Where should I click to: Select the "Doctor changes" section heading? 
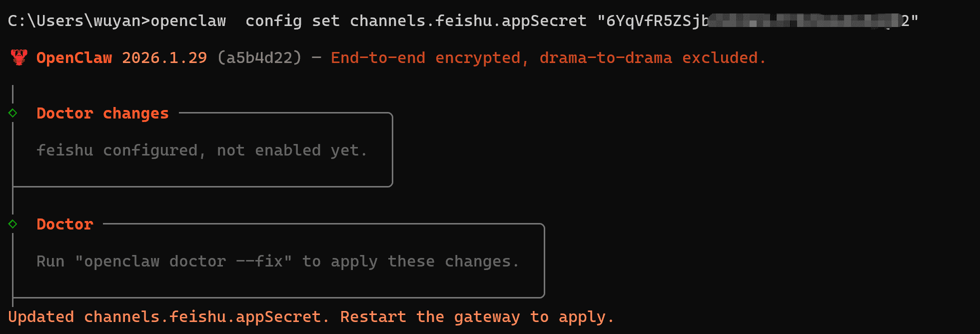click(102, 113)
